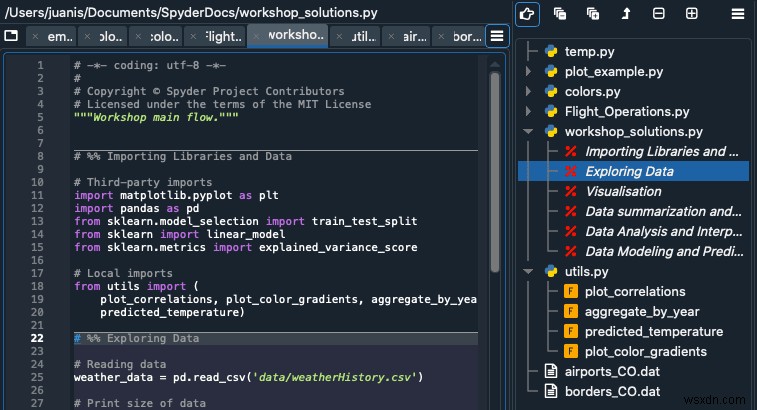
Task: Click the 'import pandas as pd' line
Action: (137, 208)
